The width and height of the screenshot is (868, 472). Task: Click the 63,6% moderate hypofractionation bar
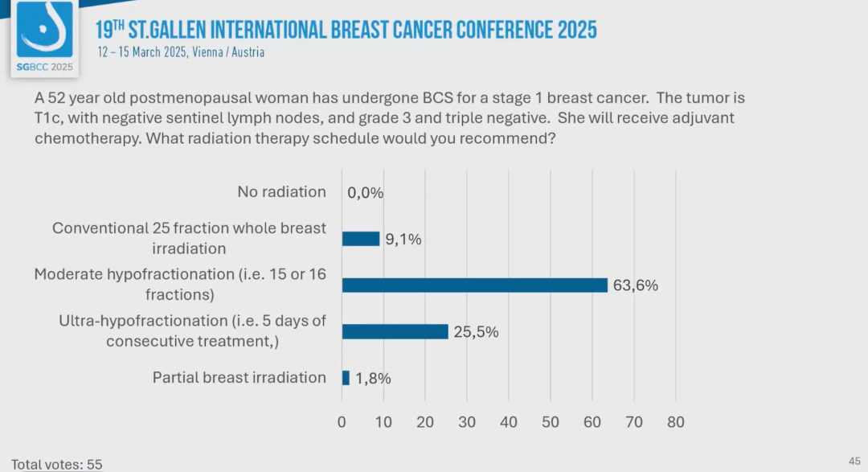(474, 285)
